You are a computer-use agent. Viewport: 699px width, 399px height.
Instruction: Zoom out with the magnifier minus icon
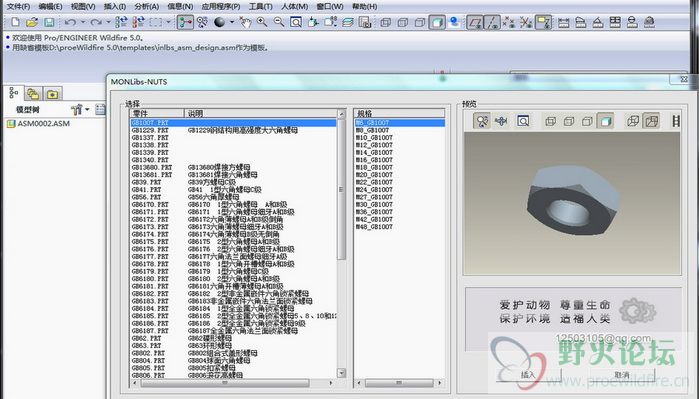click(x=279, y=22)
